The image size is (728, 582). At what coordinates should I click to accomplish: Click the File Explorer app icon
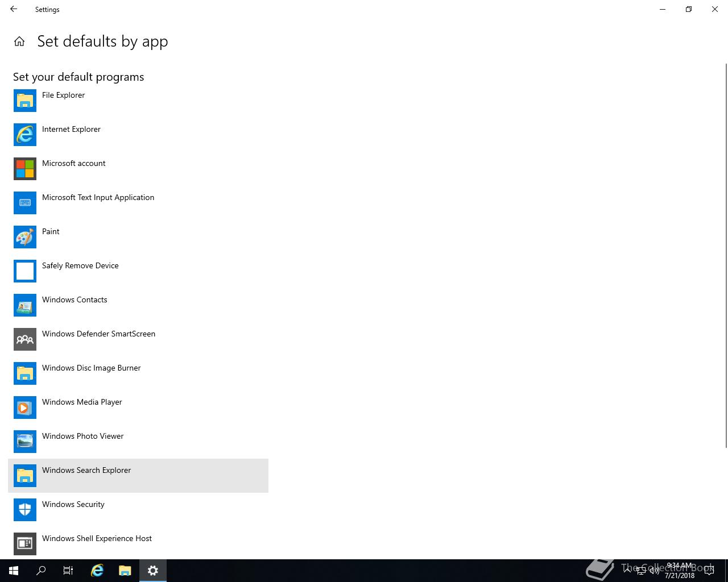point(25,101)
